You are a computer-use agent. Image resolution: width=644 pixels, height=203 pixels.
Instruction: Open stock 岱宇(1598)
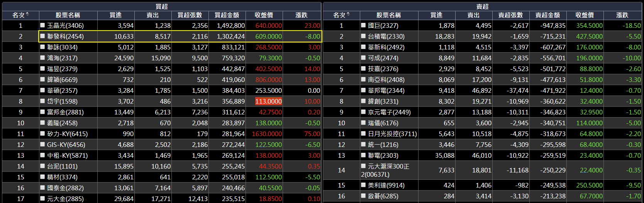(x=62, y=101)
